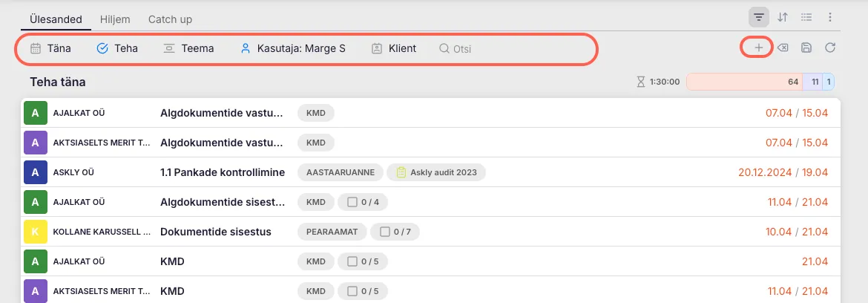Screen dimensions: 868x303
Task: Open the three-dot more options menu
Action: 830,17
